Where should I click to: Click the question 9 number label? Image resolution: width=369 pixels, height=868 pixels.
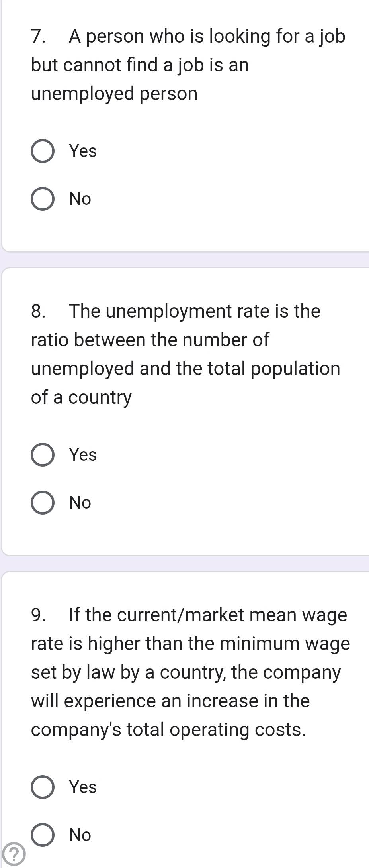(x=38, y=615)
